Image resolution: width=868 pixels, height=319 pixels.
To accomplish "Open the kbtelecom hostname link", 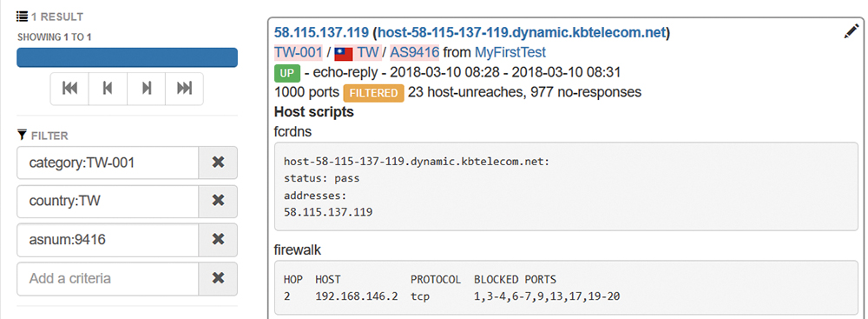I will click(x=521, y=33).
